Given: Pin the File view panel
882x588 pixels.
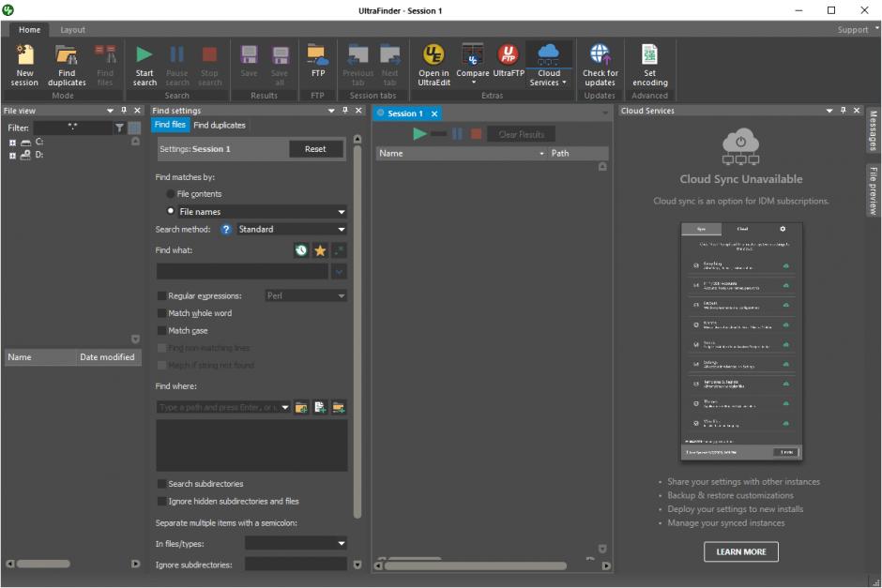Looking at the screenshot, I should coord(124,110).
